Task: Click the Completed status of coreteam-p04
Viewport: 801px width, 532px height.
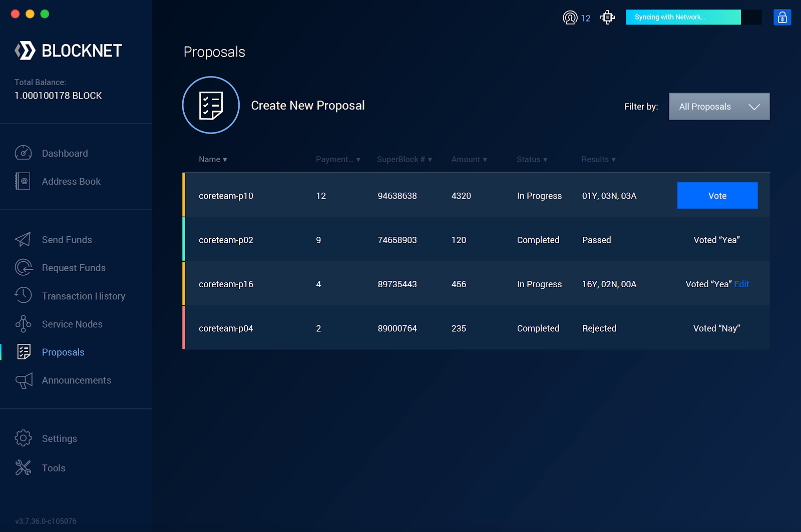Action: 538,328
